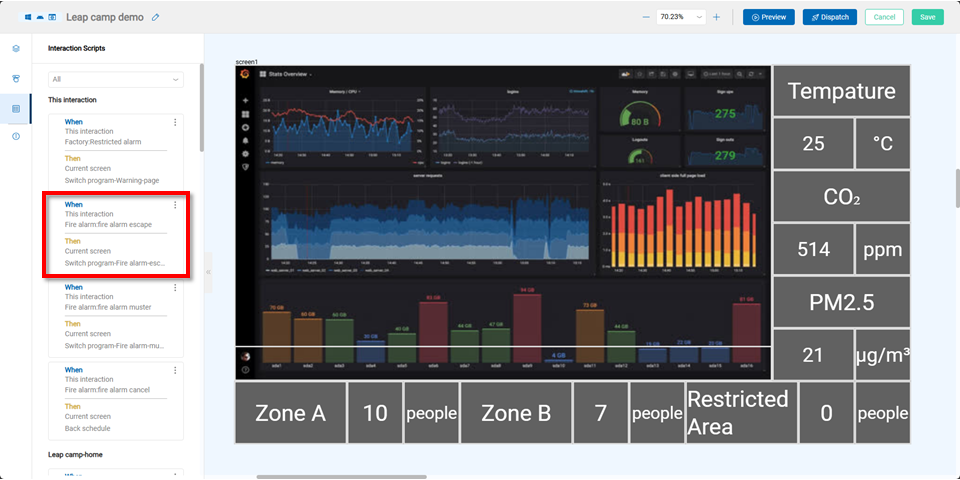Image resolution: width=960 pixels, height=480 pixels.
Task: Open the second sidebar tab below layers
Action: [x=16, y=78]
